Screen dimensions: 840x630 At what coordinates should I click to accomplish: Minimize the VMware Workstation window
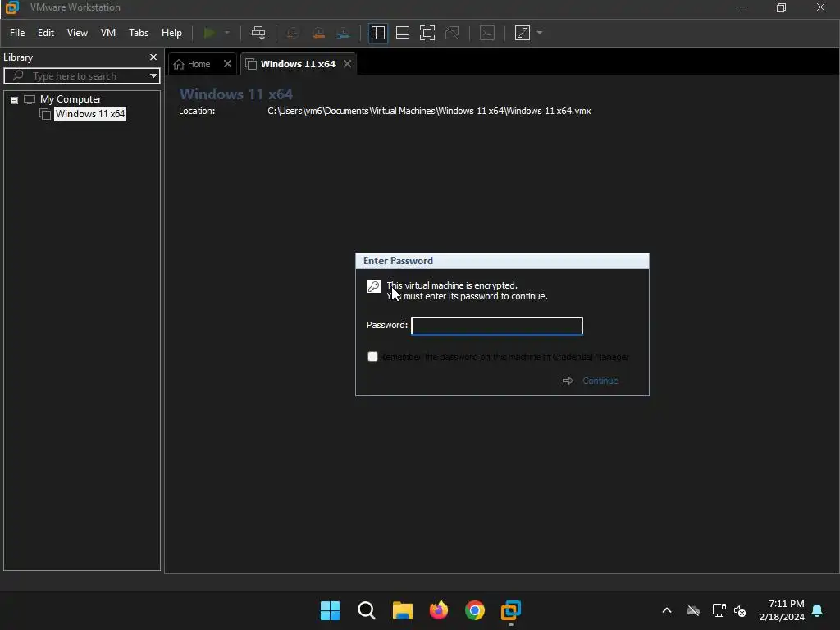pos(743,7)
